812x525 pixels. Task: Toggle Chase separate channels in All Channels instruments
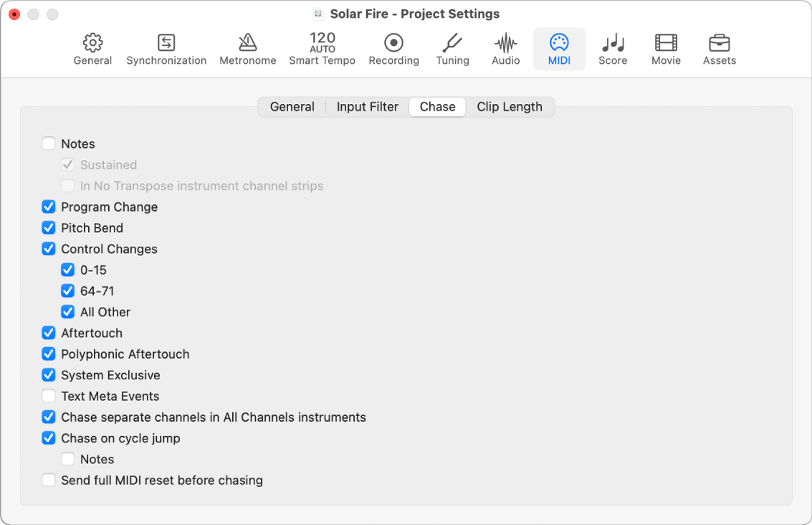pos(49,417)
